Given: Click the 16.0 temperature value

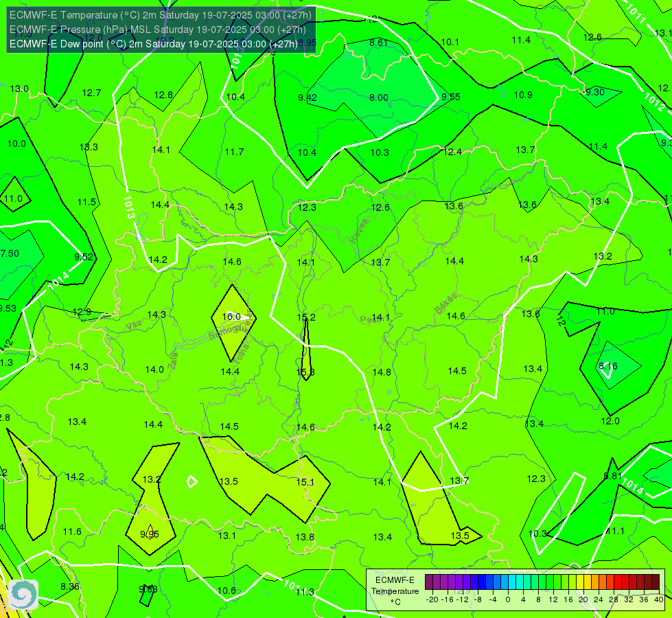Looking at the screenshot, I should point(231,317).
